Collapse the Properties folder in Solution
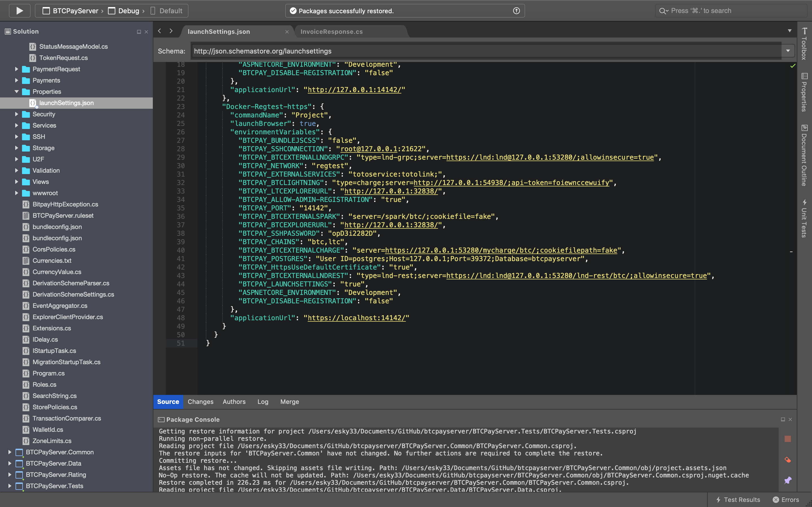The width and height of the screenshot is (812, 507). 17,92
